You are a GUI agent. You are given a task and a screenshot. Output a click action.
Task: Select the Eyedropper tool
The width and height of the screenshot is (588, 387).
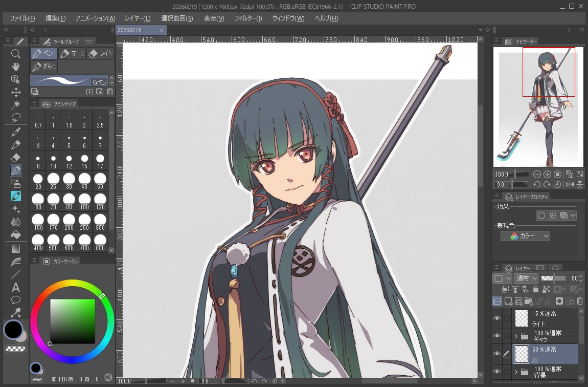[15, 132]
